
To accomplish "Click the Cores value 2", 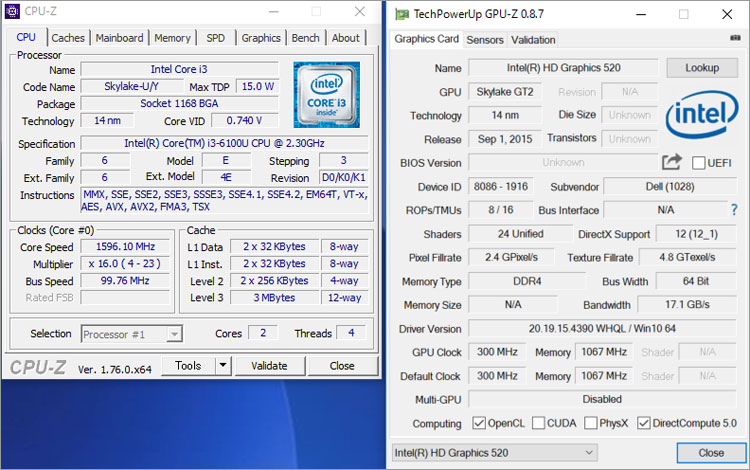I will tap(263, 333).
